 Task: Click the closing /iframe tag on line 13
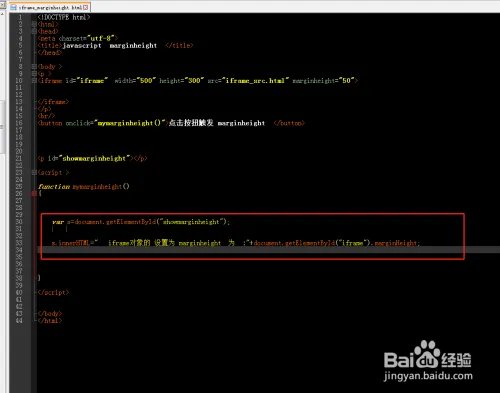(53, 102)
